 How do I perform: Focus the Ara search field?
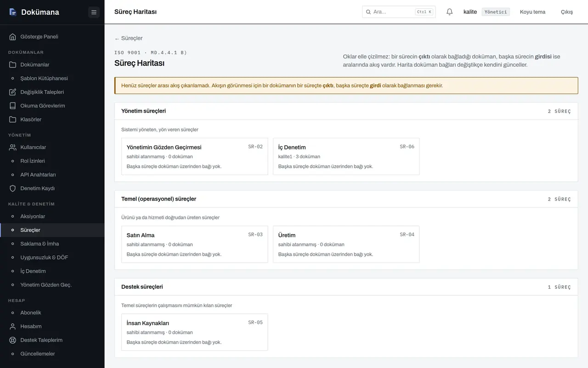click(x=399, y=12)
